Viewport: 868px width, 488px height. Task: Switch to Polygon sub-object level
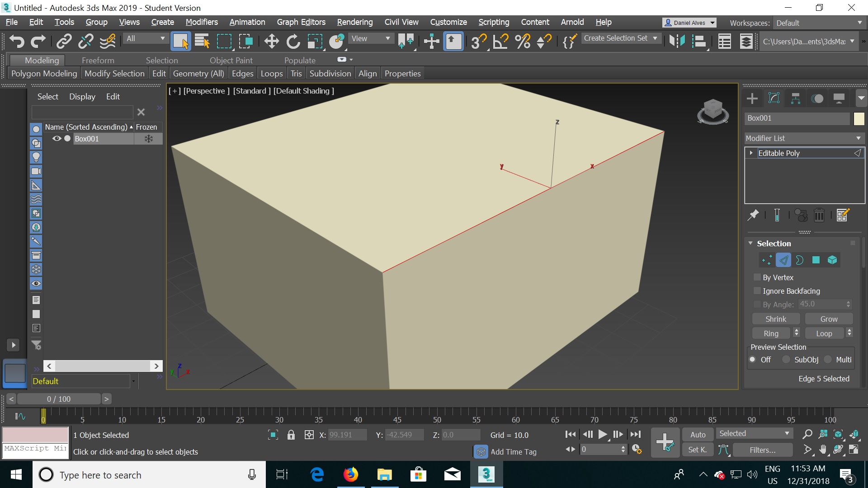[816, 260]
